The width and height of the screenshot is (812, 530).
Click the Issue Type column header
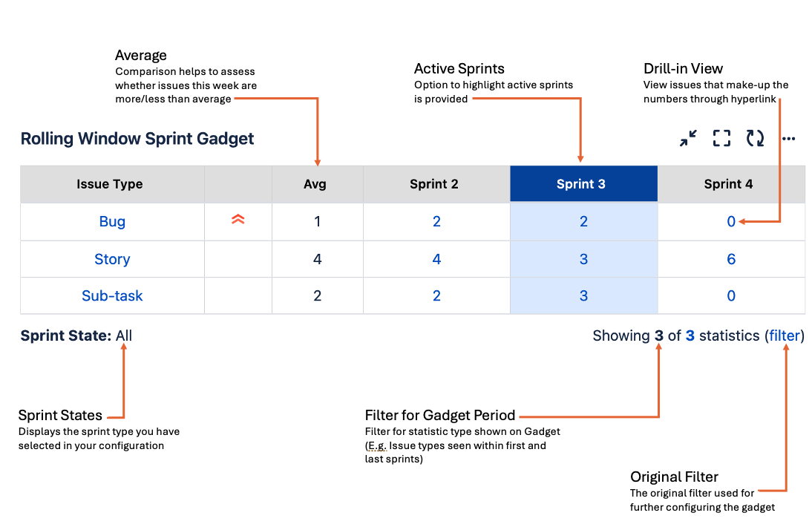(x=110, y=183)
